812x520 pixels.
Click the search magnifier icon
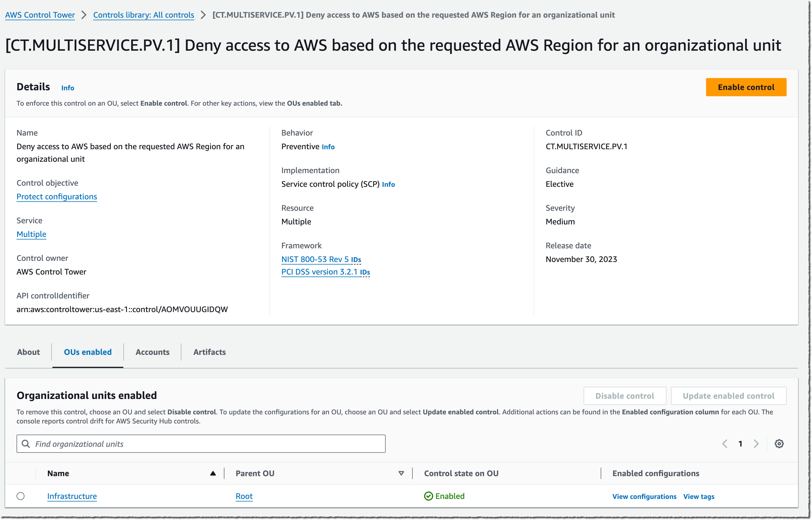(x=26, y=444)
